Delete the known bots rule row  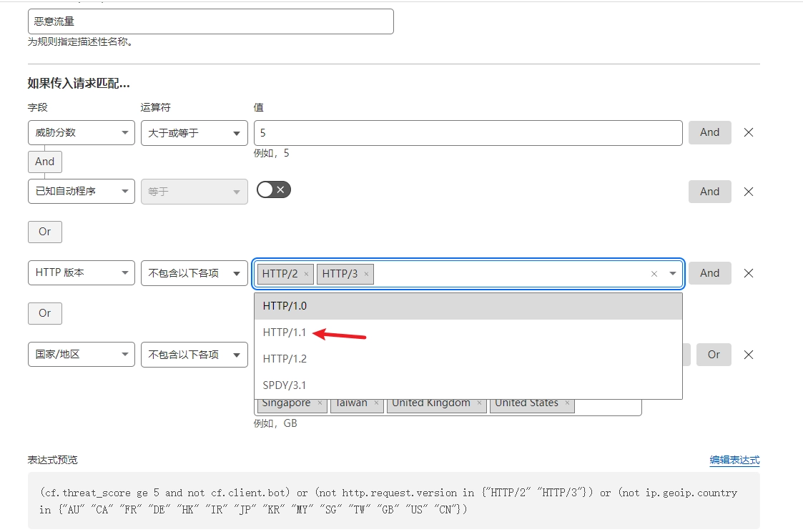coord(749,192)
